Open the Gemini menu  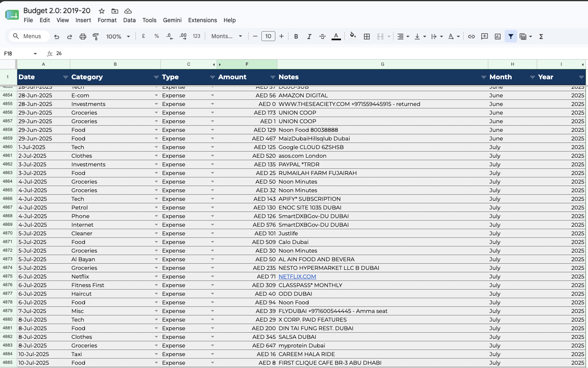point(172,20)
